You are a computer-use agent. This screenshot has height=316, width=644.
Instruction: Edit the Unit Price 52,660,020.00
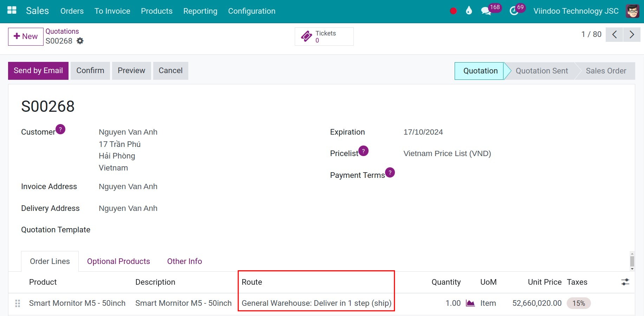537,303
